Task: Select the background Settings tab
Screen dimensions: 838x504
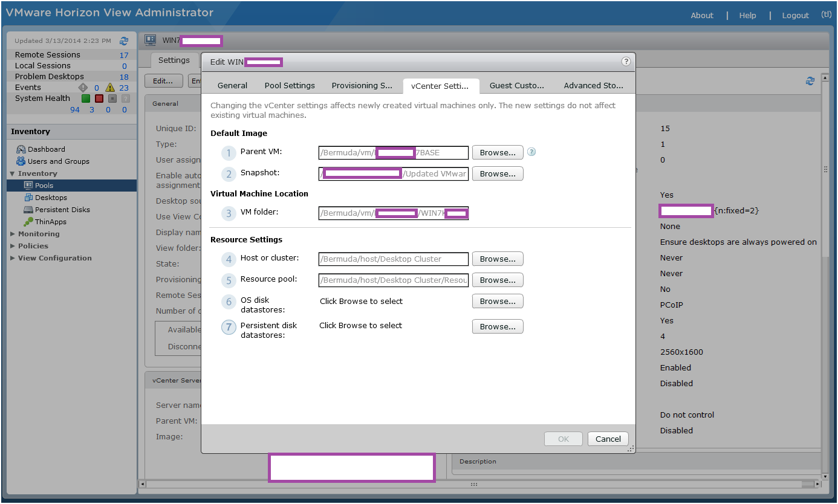Action: [x=174, y=60]
